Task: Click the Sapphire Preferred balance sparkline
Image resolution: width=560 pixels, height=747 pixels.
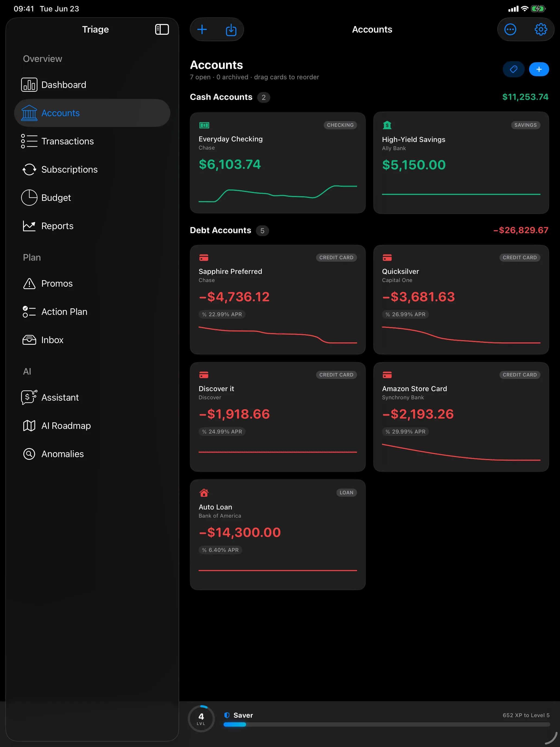Action: [x=278, y=335]
